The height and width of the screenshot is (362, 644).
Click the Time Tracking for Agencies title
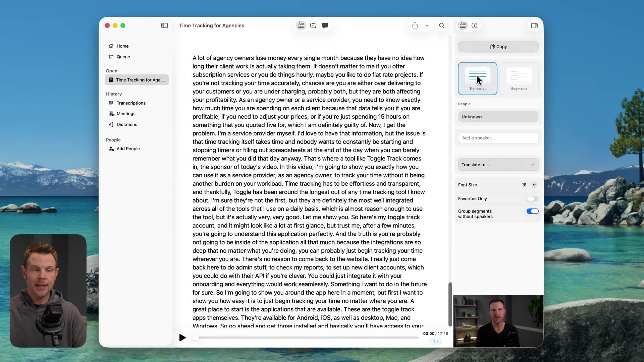tap(212, 25)
